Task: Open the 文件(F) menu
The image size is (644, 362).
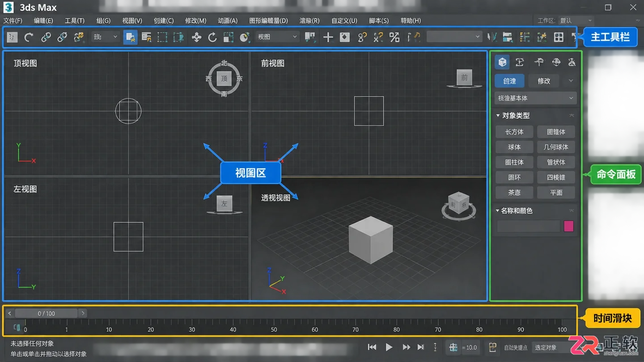Action: [13, 21]
